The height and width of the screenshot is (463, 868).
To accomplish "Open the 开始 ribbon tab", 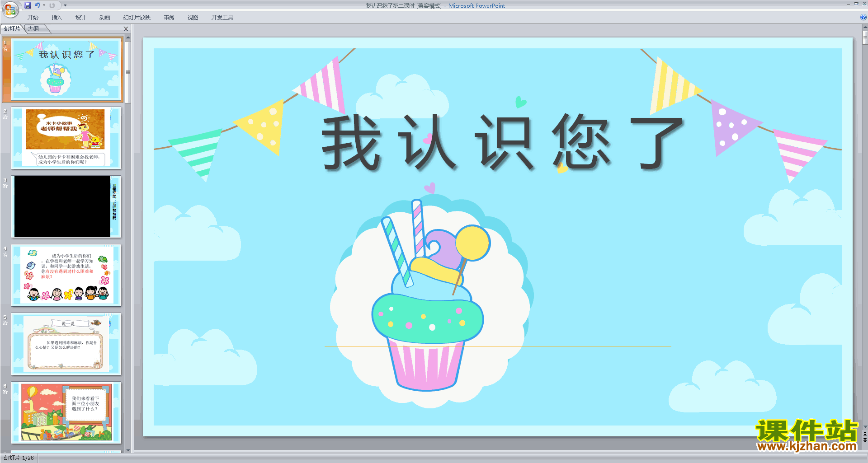I will click(x=33, y=18).
